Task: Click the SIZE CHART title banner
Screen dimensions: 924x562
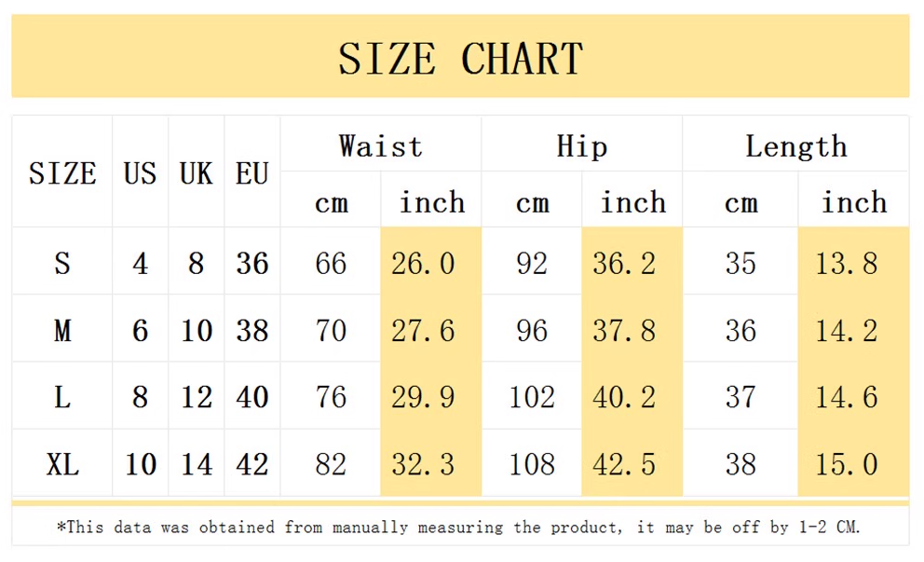Action: pos(460,58)
